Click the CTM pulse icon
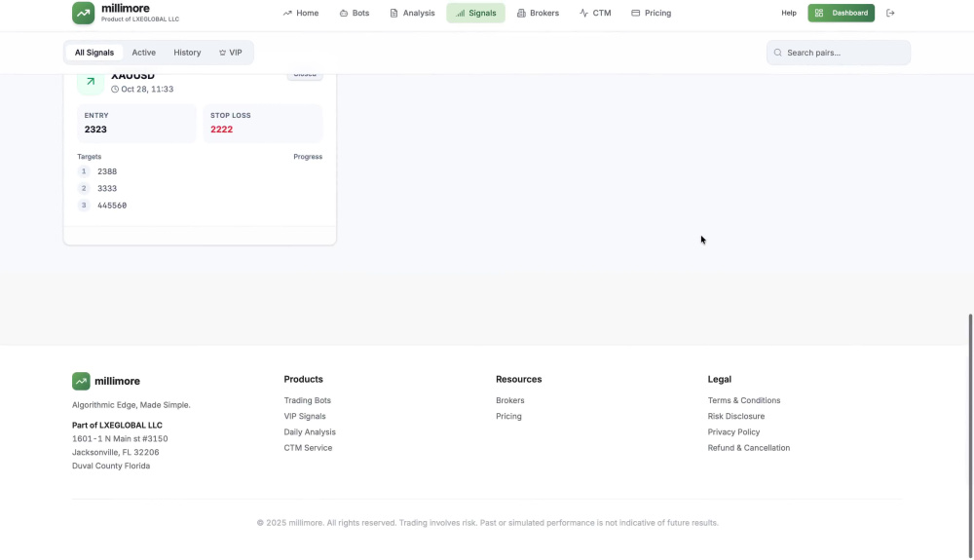This screenshot has width=974, height=560. click(583, 13)
